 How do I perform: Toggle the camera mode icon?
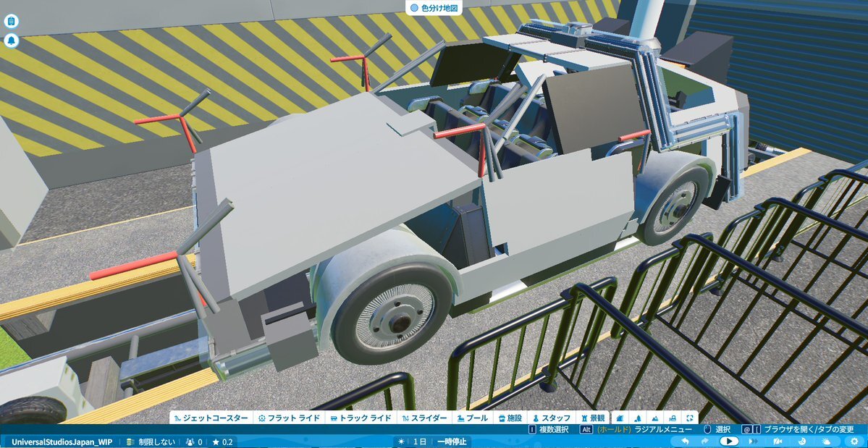[778, 441]
